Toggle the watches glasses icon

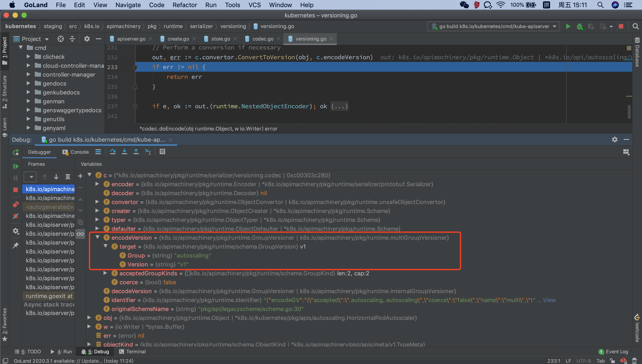[80, 234]
